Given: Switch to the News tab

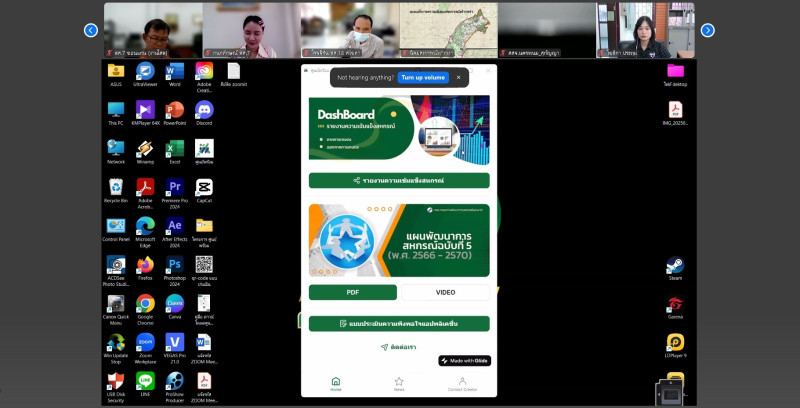Looking at the screenshot, I should click(399, 384).
